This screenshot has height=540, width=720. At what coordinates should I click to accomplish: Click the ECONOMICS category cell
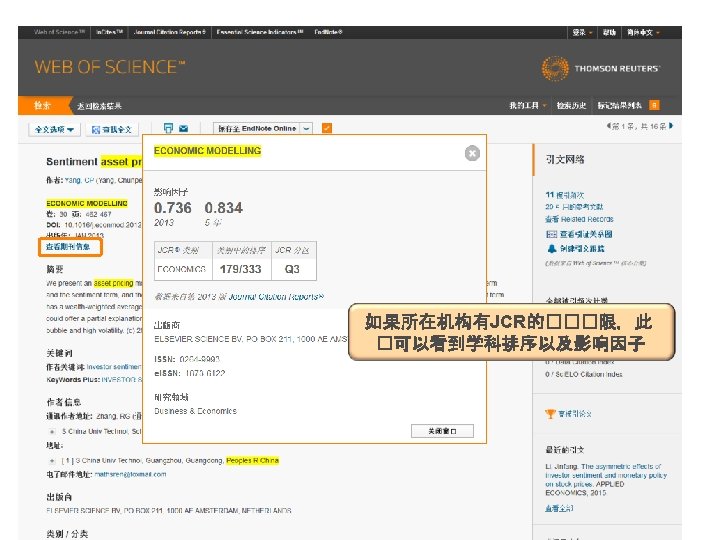[181, 269]
